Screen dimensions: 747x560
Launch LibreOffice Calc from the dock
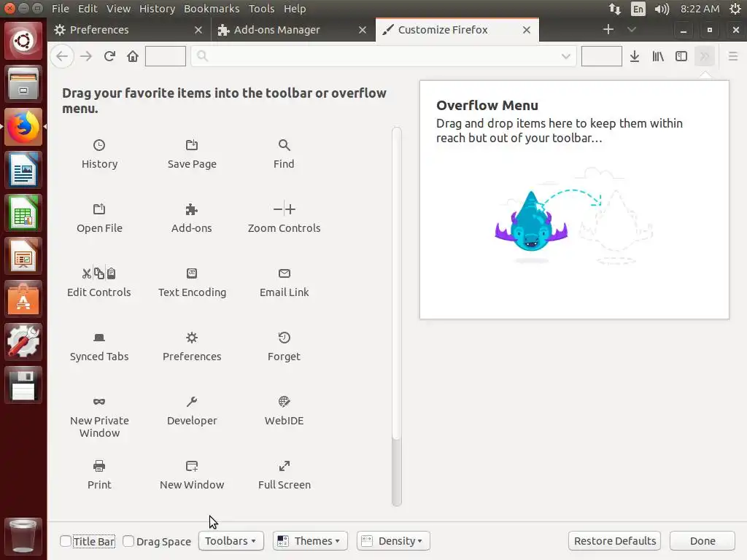coord(23,213)
